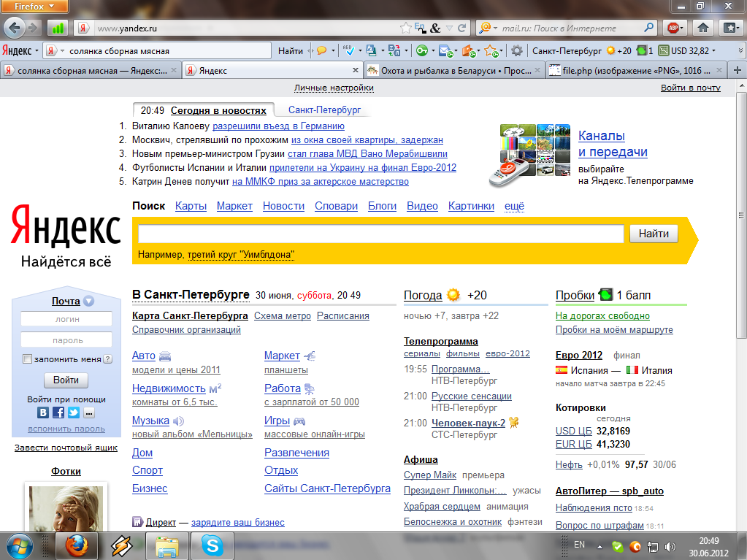Viewport: 747px width, 560px height.
Task: Go to the Firefox Home page button
Action: [x=702, y=28]
